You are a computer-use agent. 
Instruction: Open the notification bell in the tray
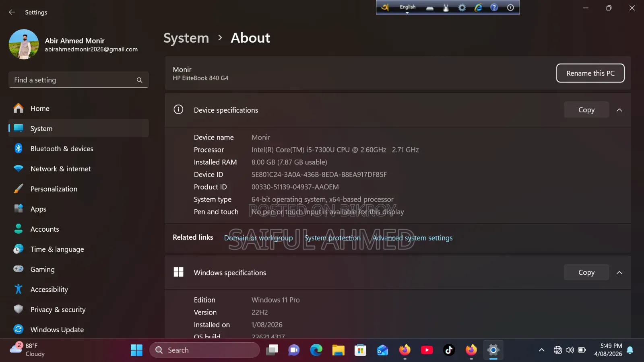tap(630, 350)
